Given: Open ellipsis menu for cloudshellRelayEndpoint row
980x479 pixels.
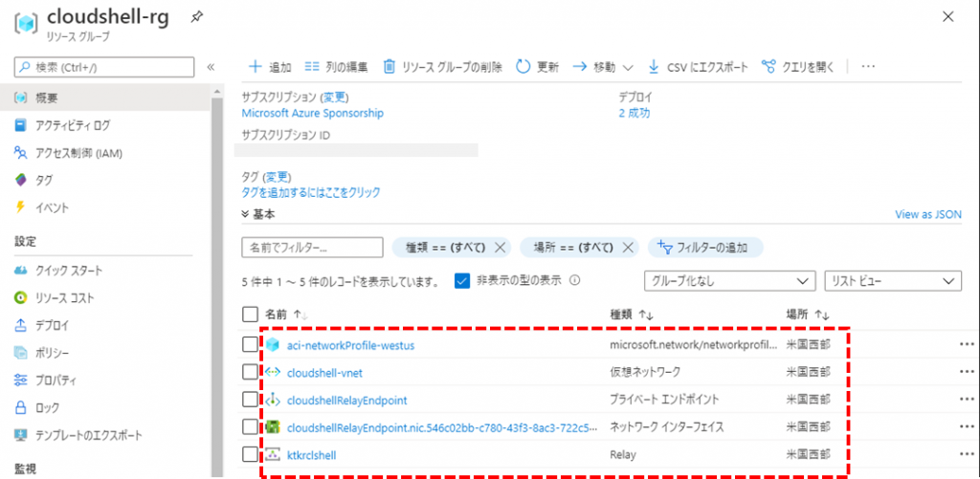Looking at the screenshot, I should click(967, 399).
